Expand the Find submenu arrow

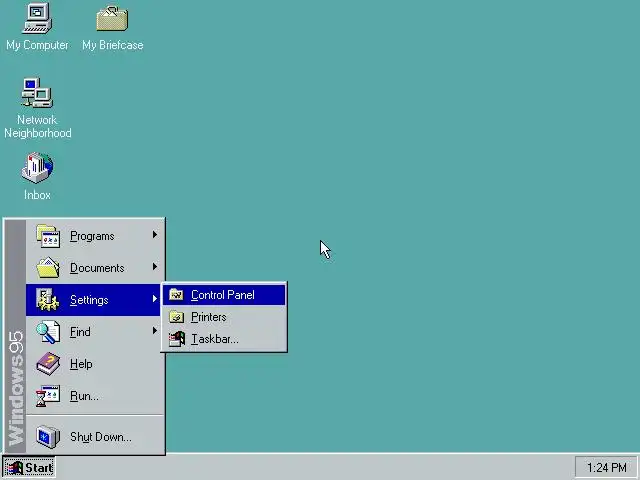click(x=155, y=331)
